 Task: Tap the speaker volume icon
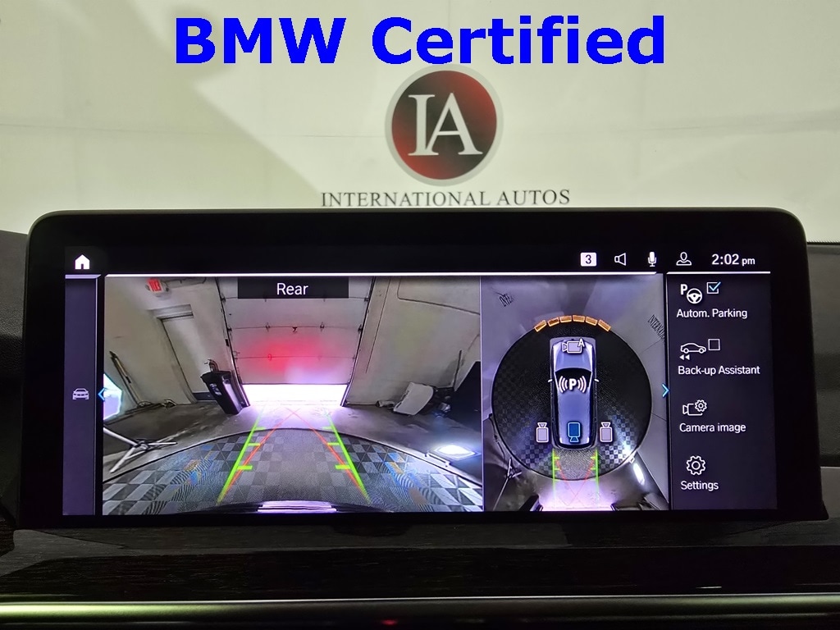pyautogui.click(x=620, y=259)
